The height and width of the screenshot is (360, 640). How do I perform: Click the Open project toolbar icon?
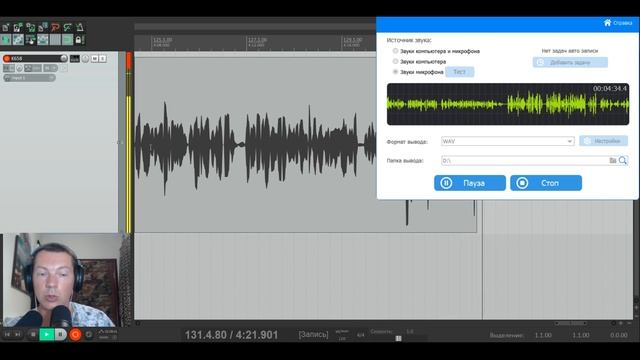point(18,28)
